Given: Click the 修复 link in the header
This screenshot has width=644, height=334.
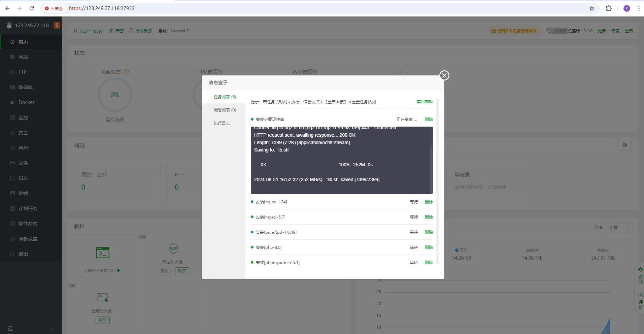Looking at the screenshot, I should [615, 31].
